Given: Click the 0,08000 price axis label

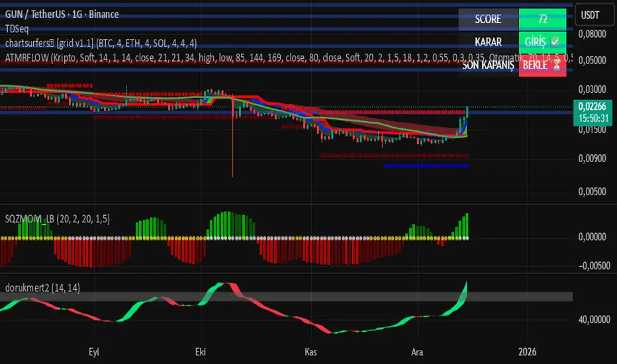Looking at the screenshot, I should point(593,34).
